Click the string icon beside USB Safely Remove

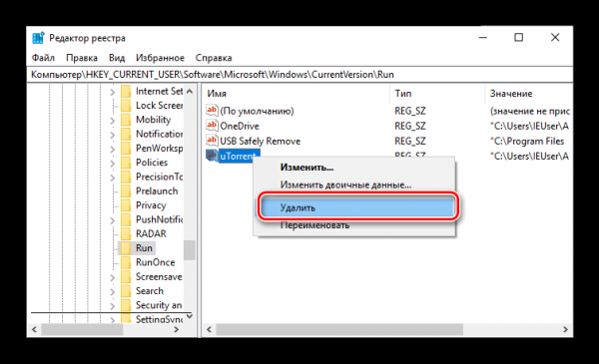[x=212, y=141]
